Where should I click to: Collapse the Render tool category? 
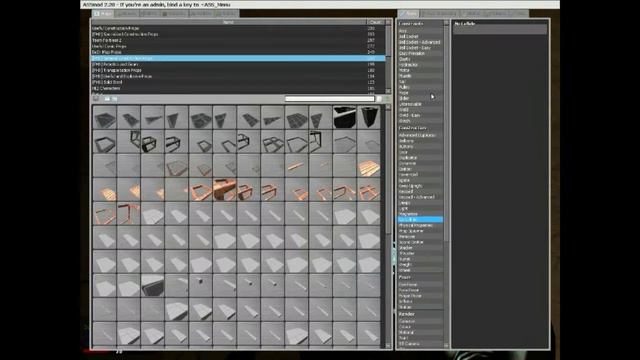click(420, 314)
